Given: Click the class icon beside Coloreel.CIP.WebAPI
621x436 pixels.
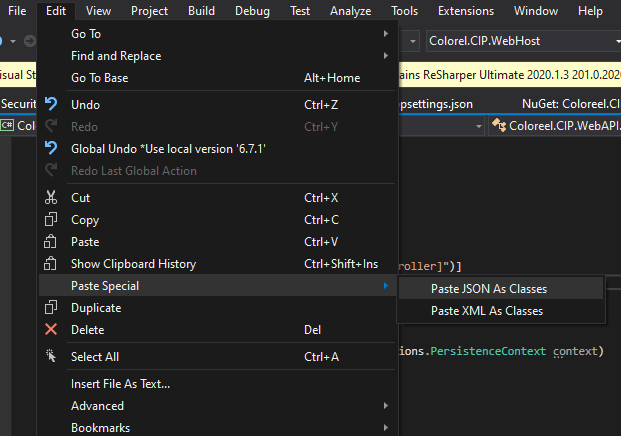Looking at the screenshot, I should [499, 126].
